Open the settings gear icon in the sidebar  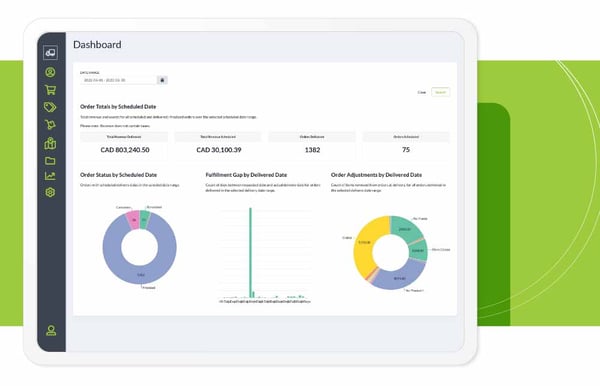[50, 192]
